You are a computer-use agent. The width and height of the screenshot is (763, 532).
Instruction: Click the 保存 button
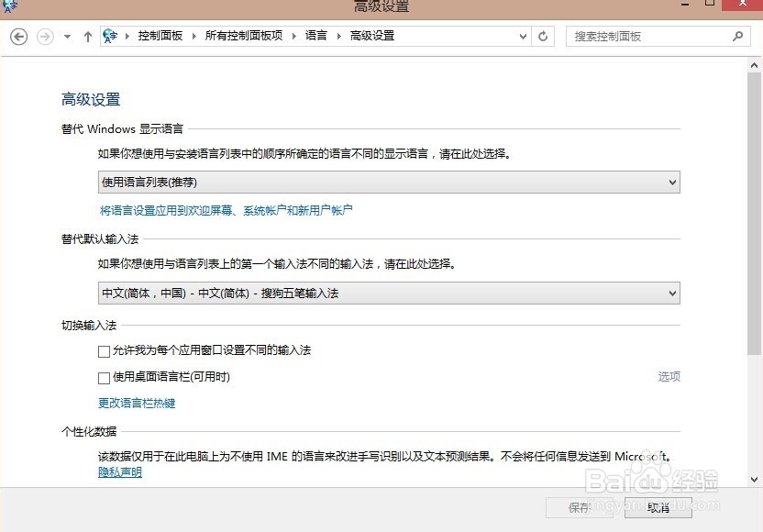(581, 507)
